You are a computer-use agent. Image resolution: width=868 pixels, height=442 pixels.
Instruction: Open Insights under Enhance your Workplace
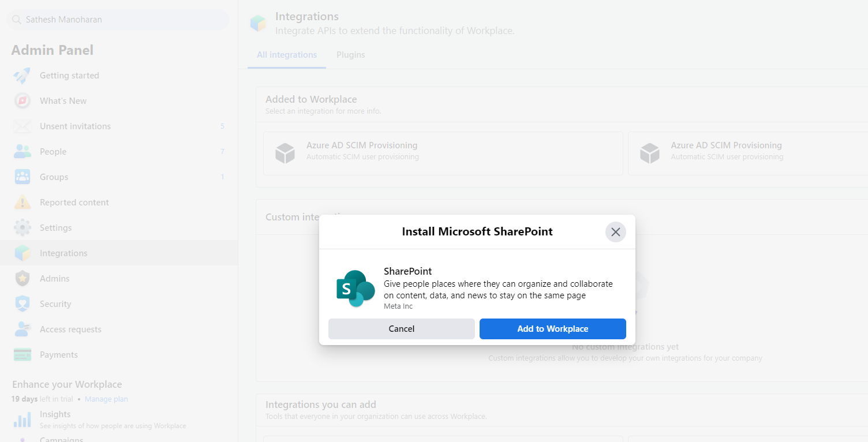pyautogui.click(x=119, y=419)
